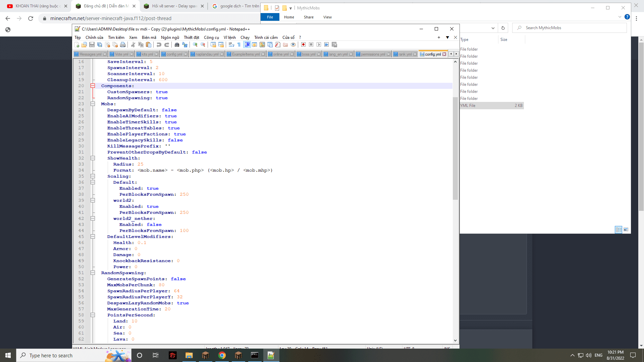
Task: Collapse the RandomSpawning section fold marker
Action: [93, 273]
